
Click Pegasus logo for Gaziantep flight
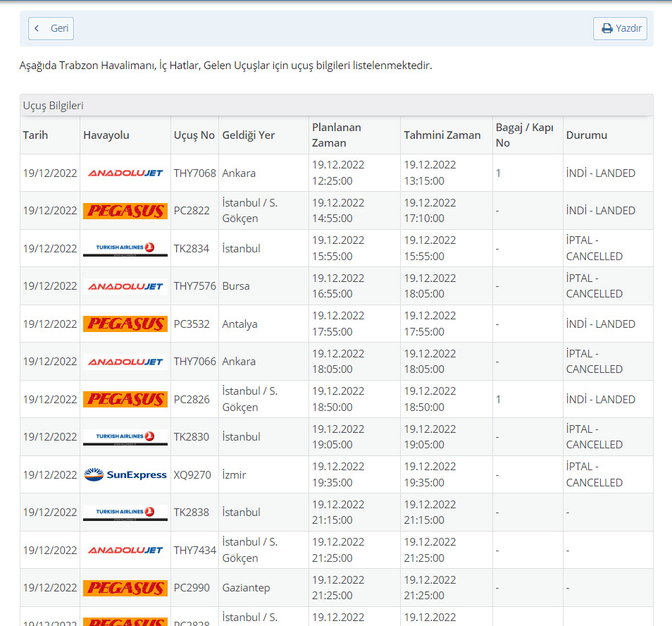point(125,588)
